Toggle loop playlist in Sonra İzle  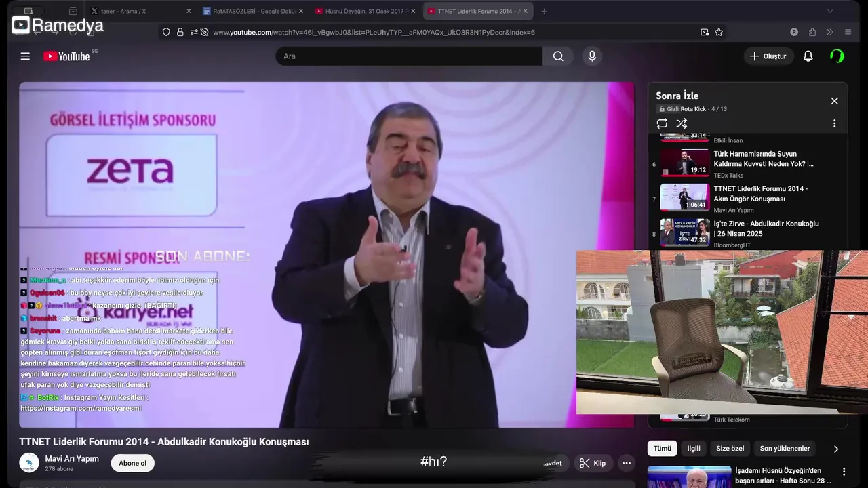pyautogui.click(x=662, y=123)
